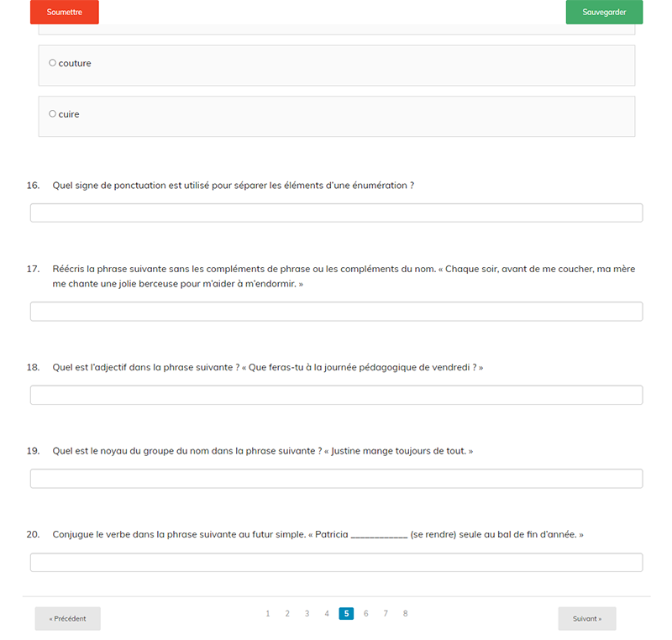
Task: Navigate to page 3 in pagination
Action: coord(307,614)
